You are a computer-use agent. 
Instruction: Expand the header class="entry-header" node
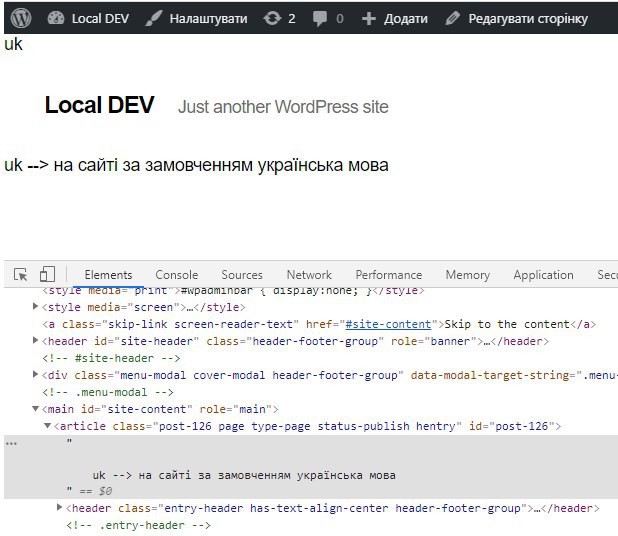point(60,507)
